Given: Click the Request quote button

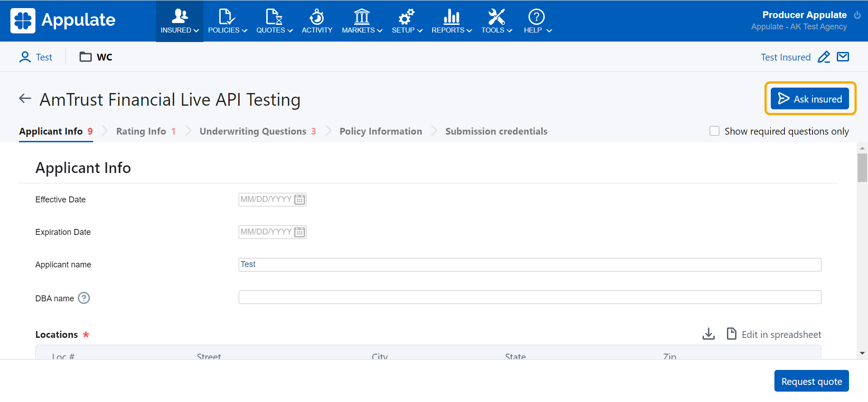Looking at the screenshot, I should pos(811,381).
